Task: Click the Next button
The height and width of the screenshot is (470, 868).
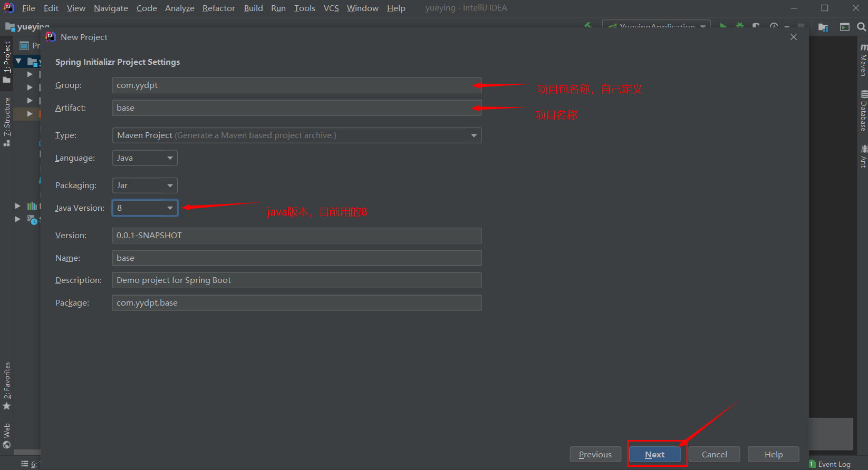Action: [655, 454]
